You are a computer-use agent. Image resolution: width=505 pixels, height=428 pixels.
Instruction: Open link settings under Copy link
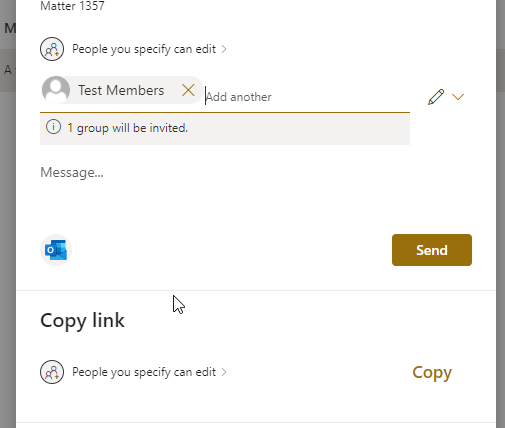click(144, 372)
